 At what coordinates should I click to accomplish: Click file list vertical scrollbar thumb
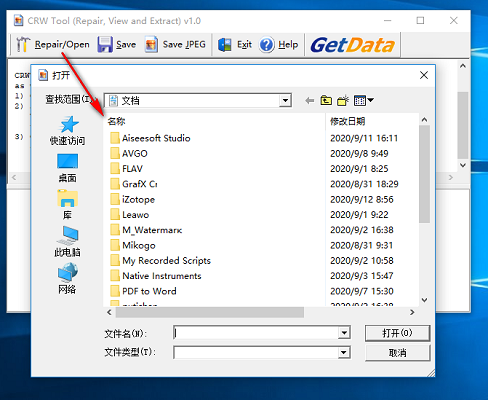(424, 174)
